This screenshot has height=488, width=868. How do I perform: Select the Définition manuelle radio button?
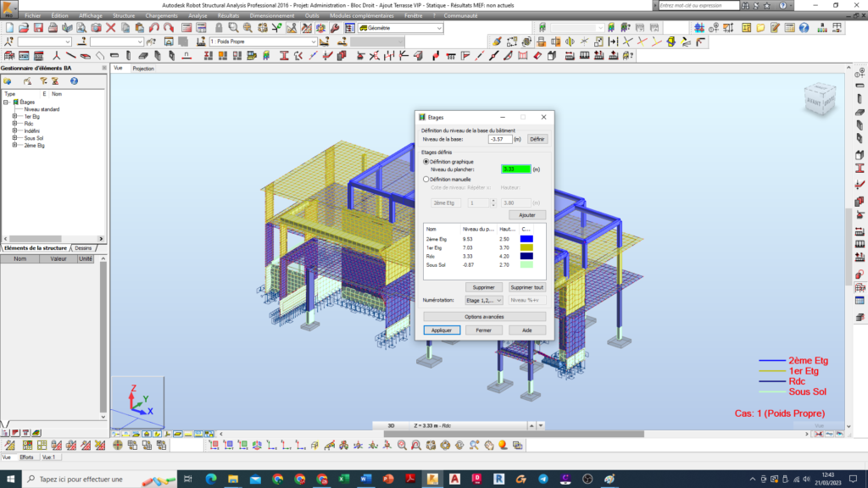(426, 180)
